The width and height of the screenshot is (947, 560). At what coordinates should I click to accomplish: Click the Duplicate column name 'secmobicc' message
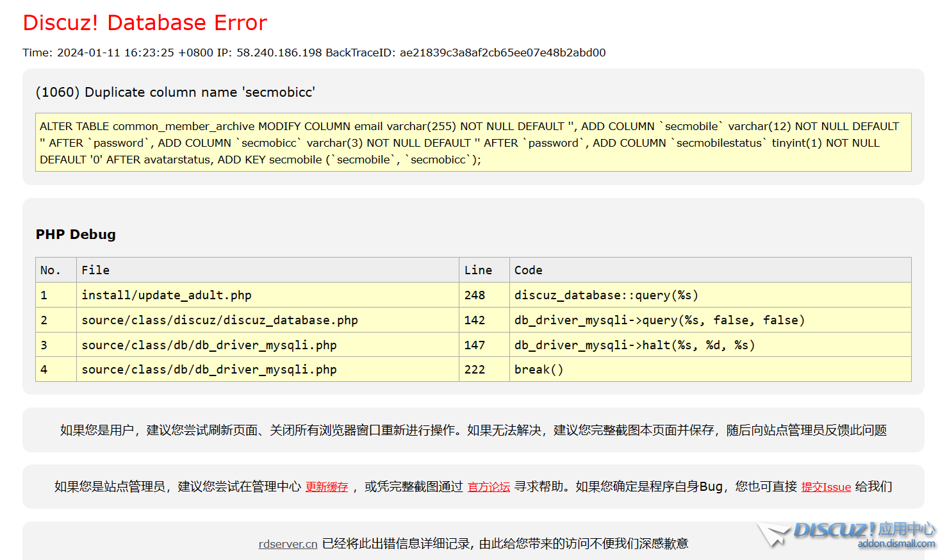click(x=176, y=92)
